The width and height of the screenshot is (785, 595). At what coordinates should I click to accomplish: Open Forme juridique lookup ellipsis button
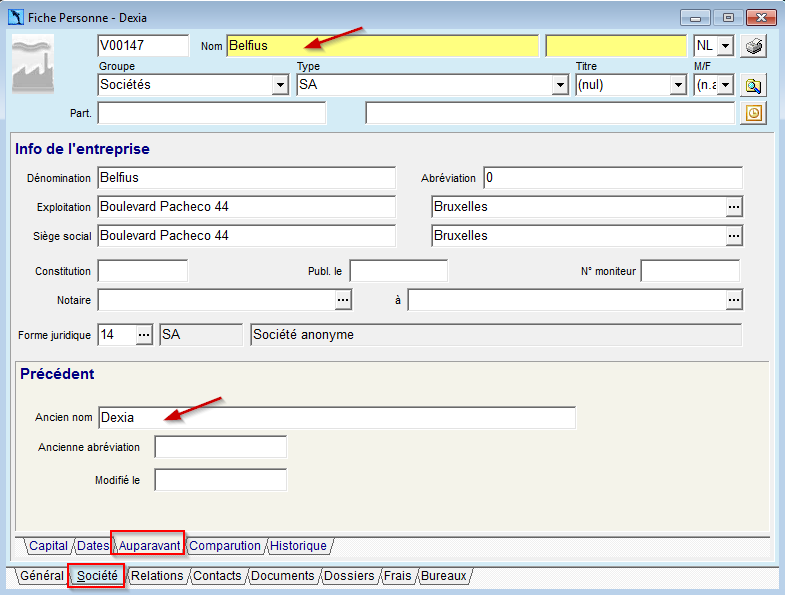coord(144,335)
